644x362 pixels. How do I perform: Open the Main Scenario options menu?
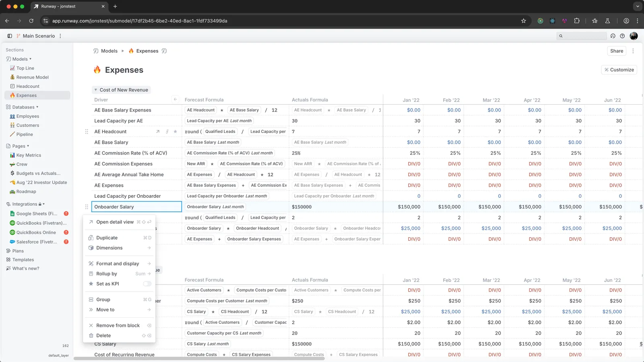coord(60,36)
